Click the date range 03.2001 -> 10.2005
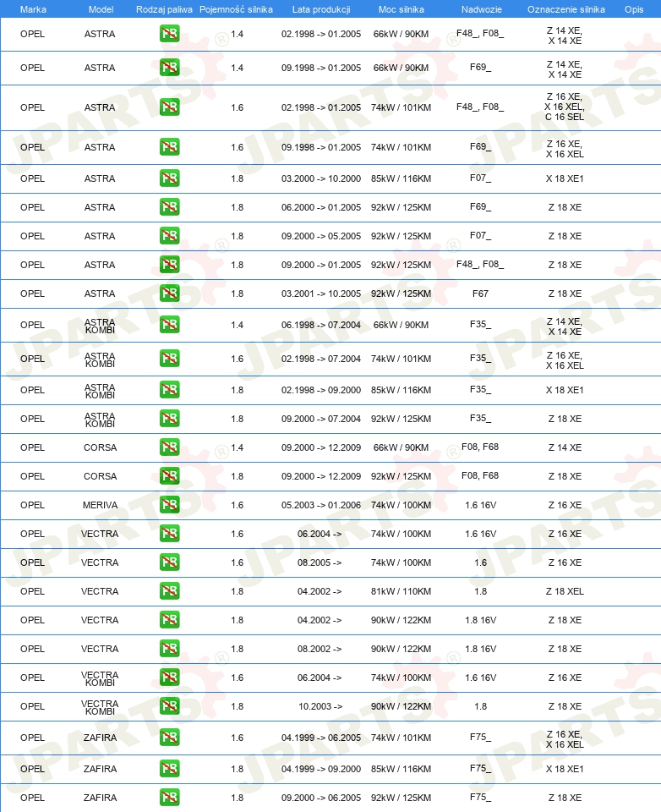This screenshot has width=661, height=812. (321, 294)
